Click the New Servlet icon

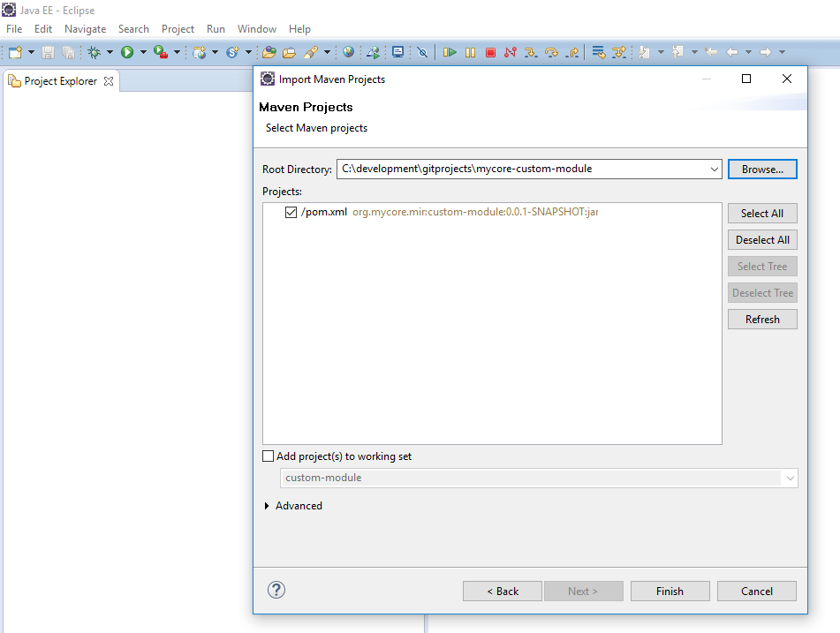tap(232, 52)
